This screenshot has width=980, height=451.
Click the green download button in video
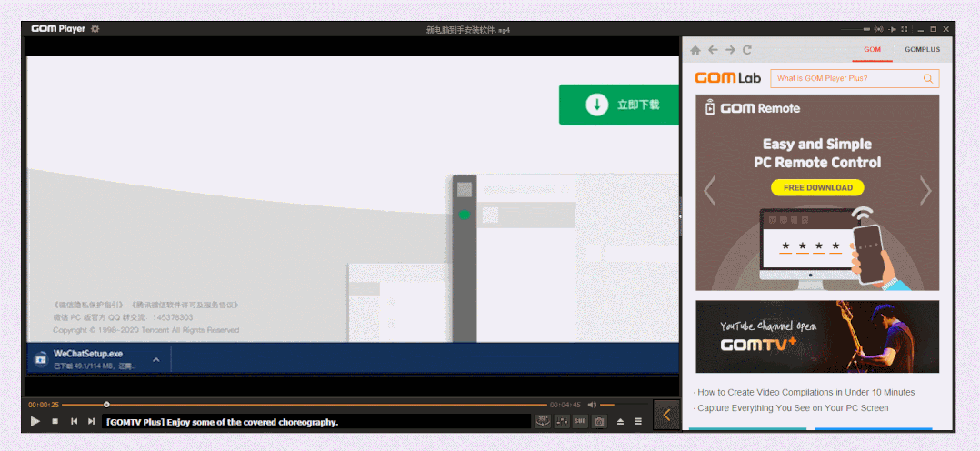tap(619, 105)
